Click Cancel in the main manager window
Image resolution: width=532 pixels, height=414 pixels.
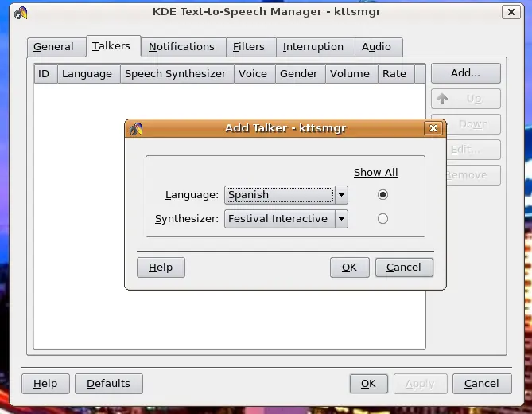click(x=482, y=384)
